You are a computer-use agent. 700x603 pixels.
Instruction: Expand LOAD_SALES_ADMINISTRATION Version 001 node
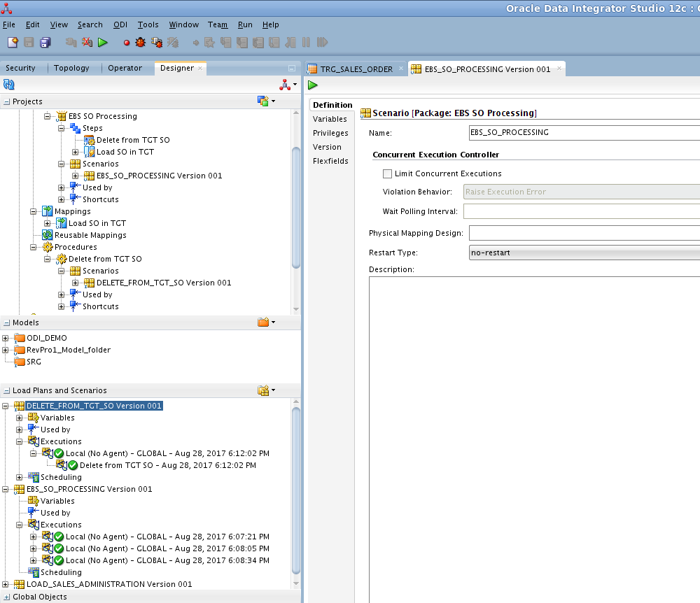point(6,584)
